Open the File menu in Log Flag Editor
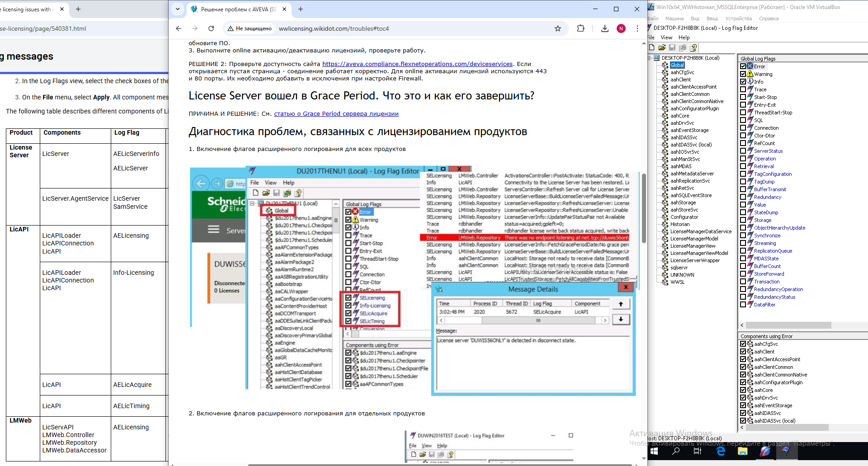Viewport: 868px width, 466px height. tap(651, 38)
